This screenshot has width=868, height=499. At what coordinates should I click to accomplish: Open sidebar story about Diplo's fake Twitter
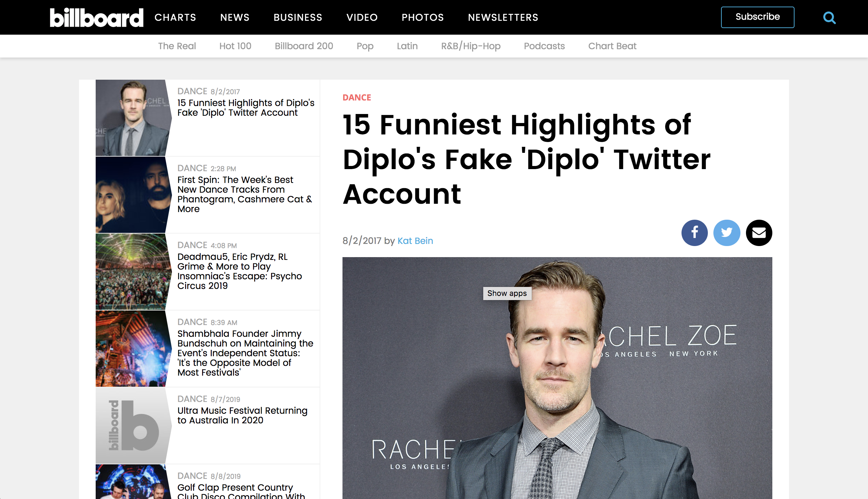[x=246, y=108]
